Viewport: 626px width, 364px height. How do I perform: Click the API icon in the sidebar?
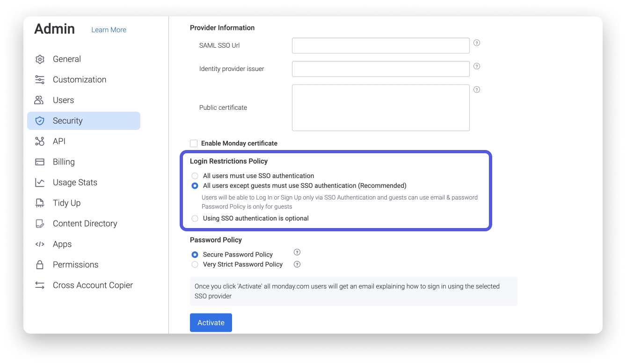40,141
